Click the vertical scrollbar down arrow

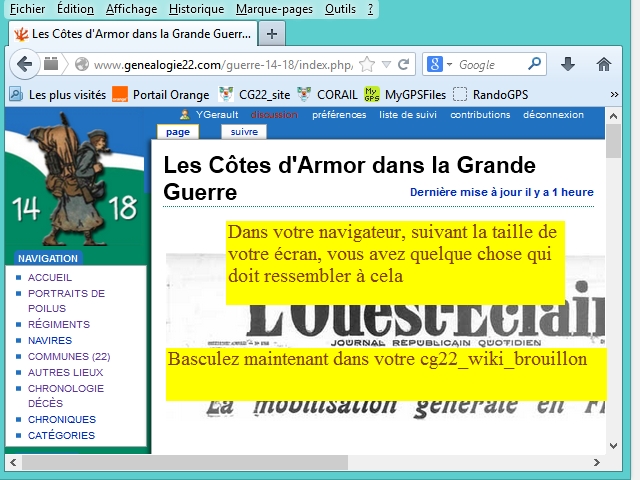pos(613,446)
